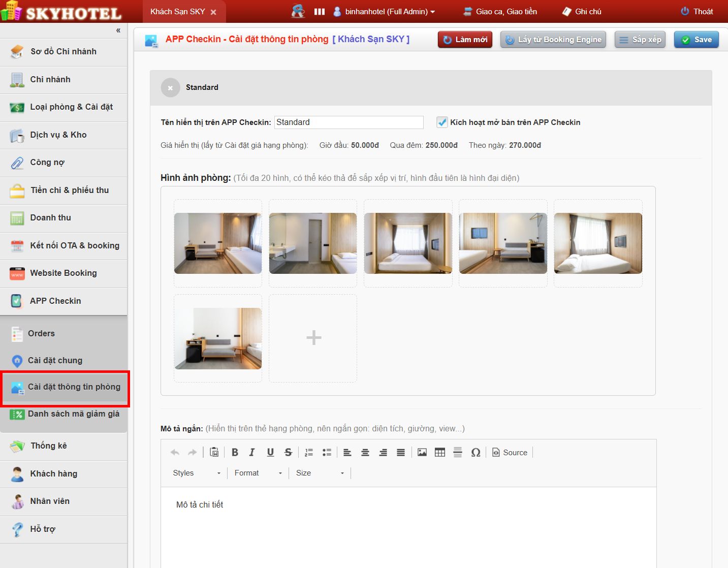Viewport: 728px width, 568px height.
Task: Open the Ghi chú notes link
Action: coord(582,12)
